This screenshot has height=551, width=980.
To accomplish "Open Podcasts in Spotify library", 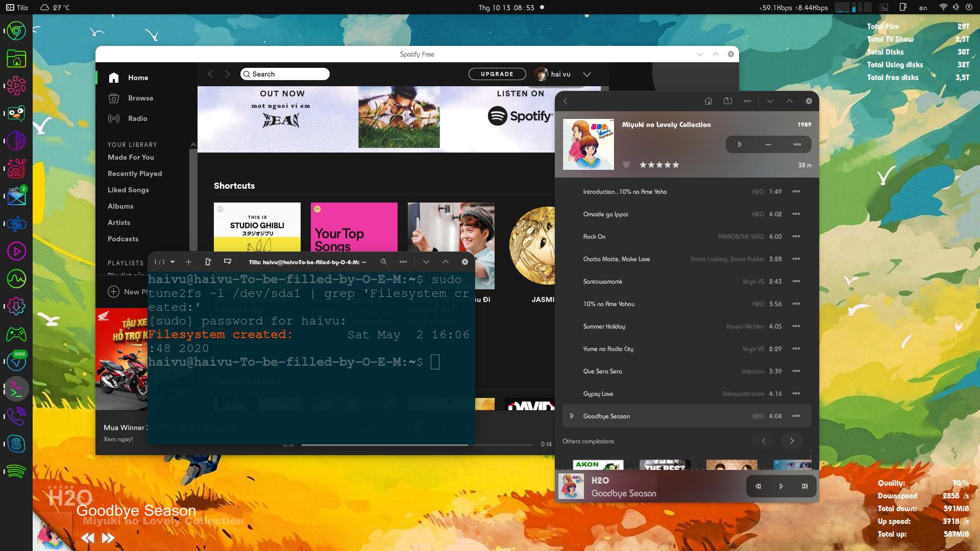I will click(x=123, y=239).
